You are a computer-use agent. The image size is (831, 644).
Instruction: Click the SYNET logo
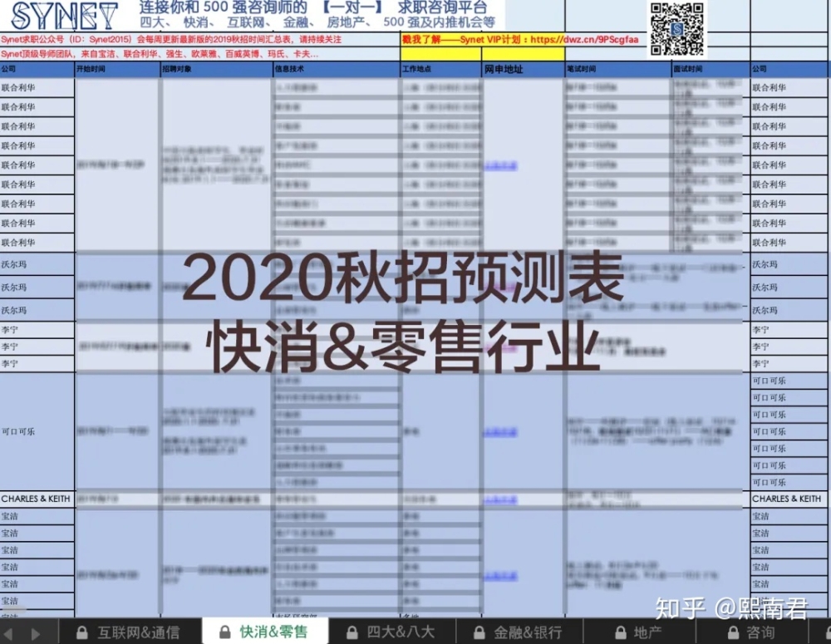tap(64, 16)
